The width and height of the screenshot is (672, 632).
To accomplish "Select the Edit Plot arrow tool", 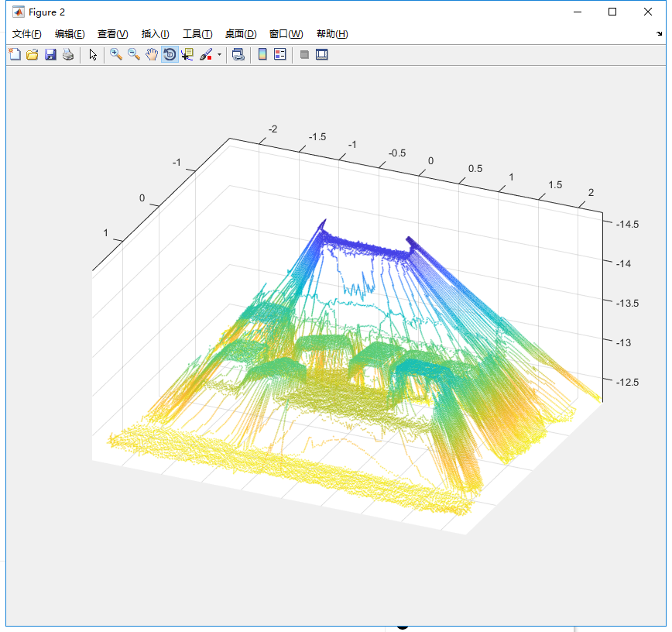I will 93,54.
